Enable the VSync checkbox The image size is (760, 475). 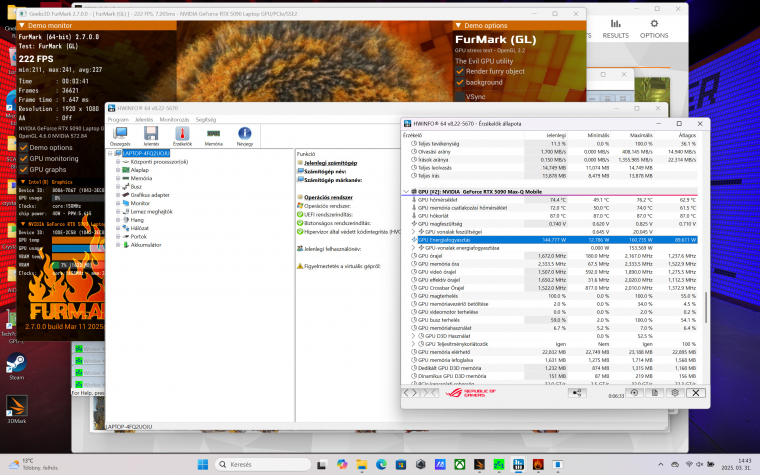460,96
